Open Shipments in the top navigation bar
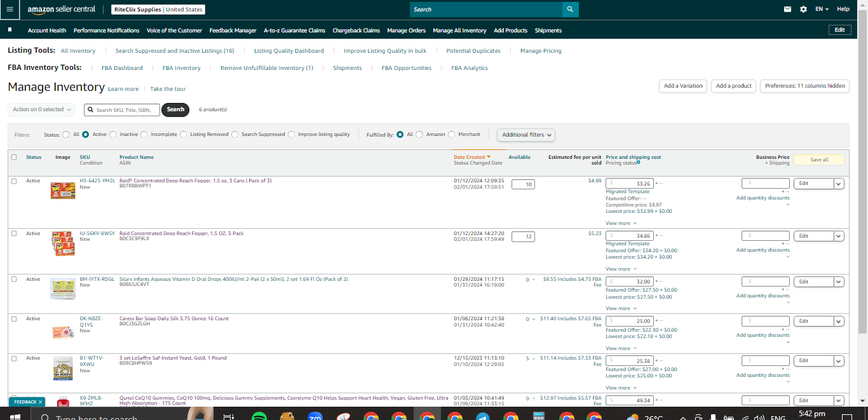The width and height of the screenshot is (868, 420). [548, 30]
